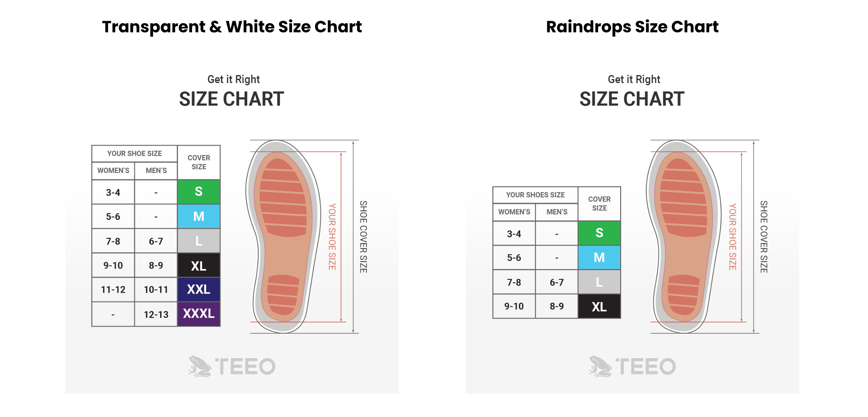Viewport: 868px width, 417px height.
Task: Select the blue M cover size in left chart
Action: 199,216
